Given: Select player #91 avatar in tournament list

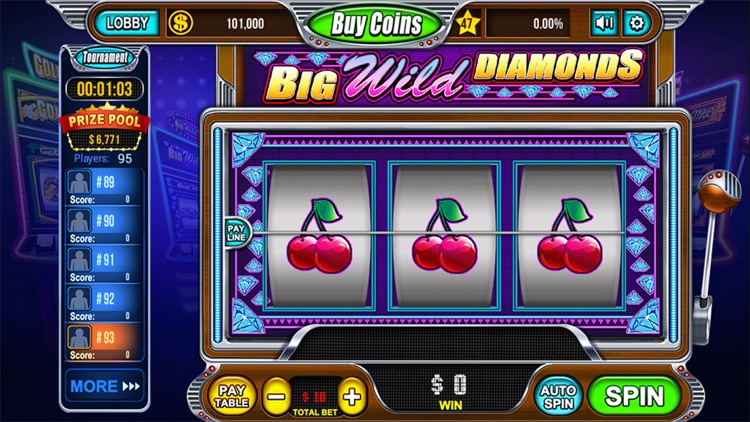Looking at the screenshot, I should point(79,260).
